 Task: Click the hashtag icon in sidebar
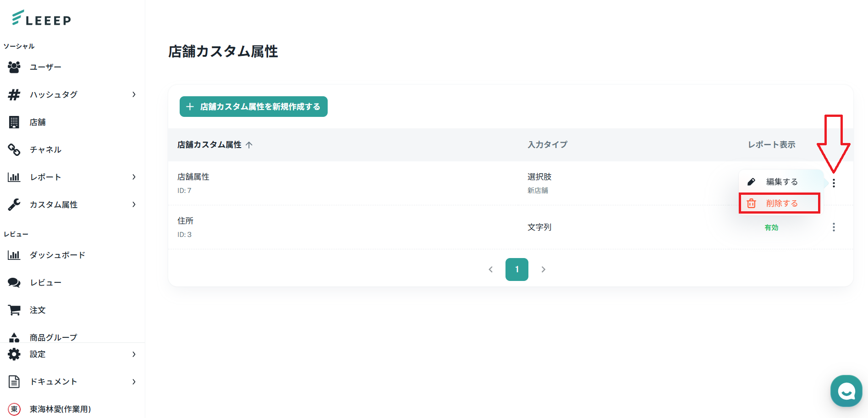(x=14, y=95)
